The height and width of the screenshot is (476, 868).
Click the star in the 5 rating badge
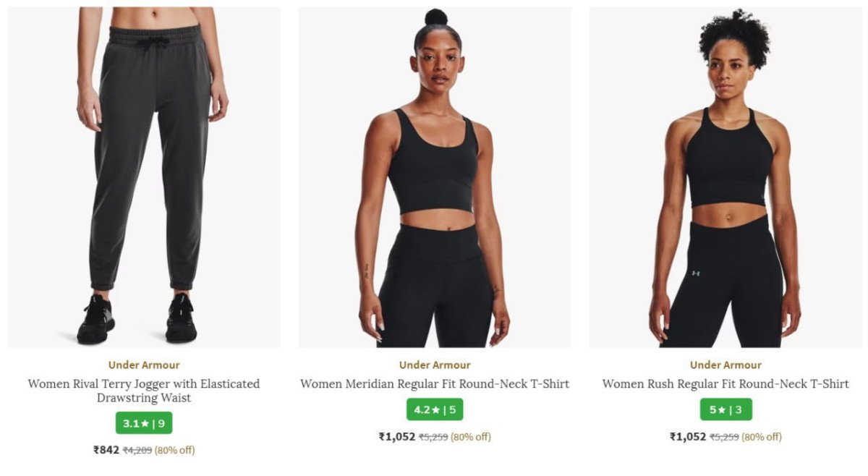coord(721,410)
